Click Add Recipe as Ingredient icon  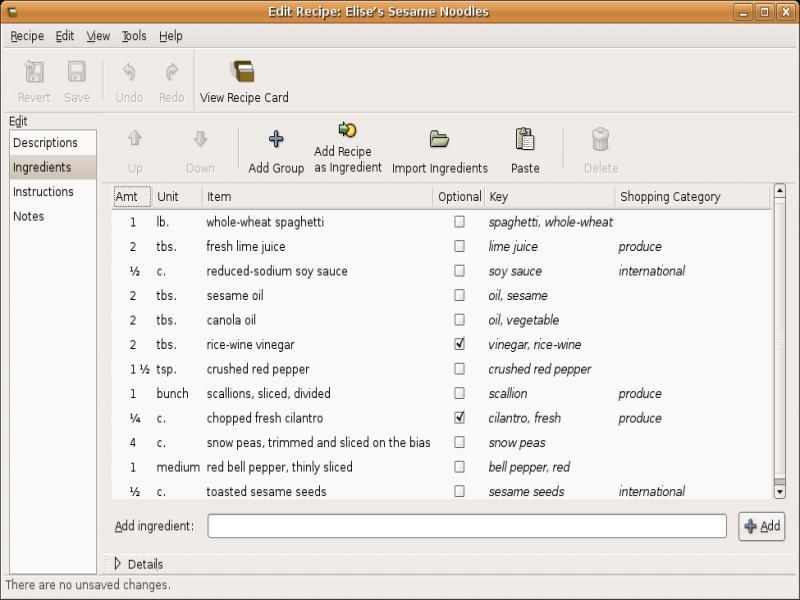tap(347, 130)
